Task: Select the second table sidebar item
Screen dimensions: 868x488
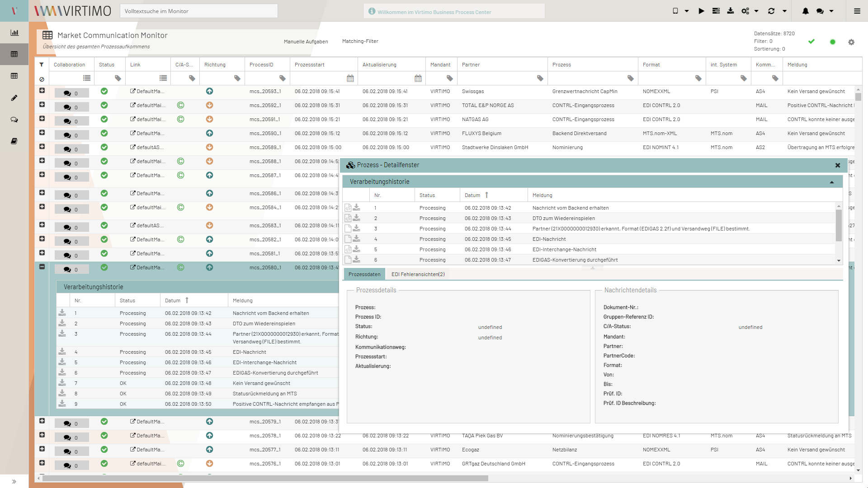Action: [14, 76]
